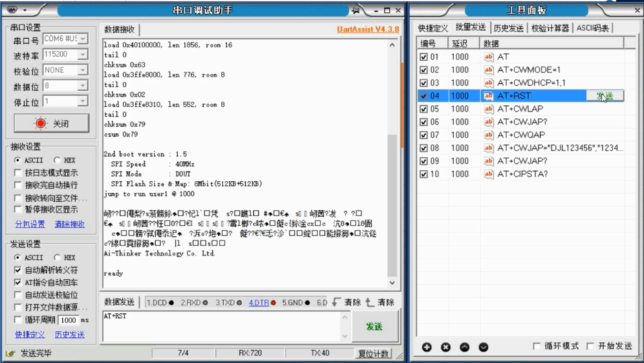Open the 历史发送 link in 发送设置

[x=69, y=335]
